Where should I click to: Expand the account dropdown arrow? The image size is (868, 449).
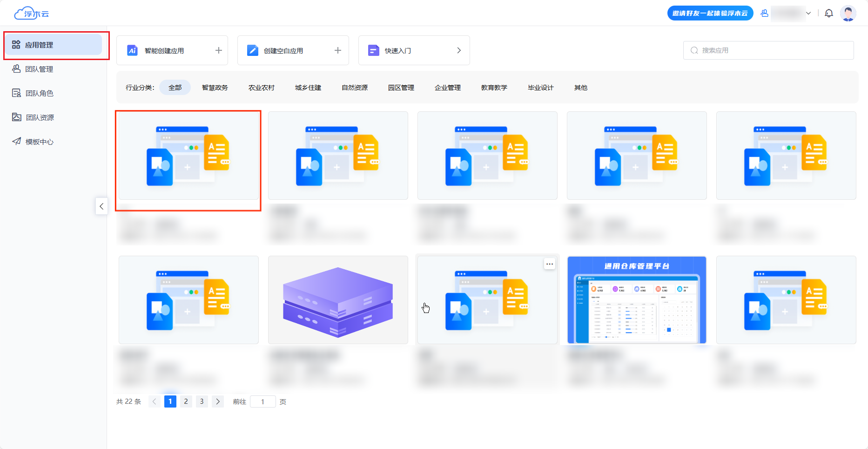click(808, 14)
